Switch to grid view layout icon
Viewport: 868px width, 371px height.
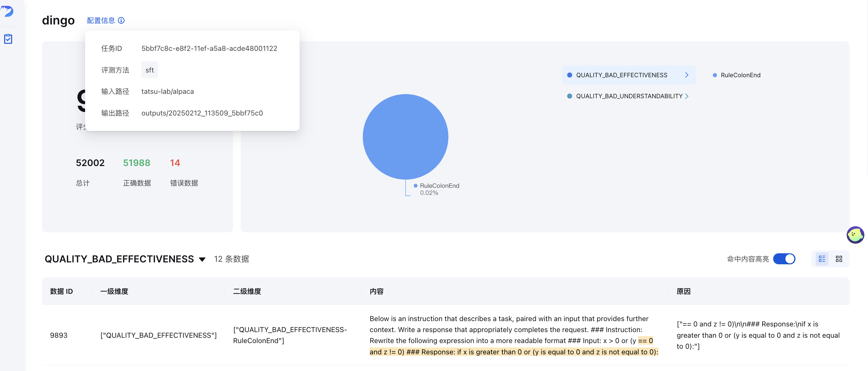pos(839,259)
